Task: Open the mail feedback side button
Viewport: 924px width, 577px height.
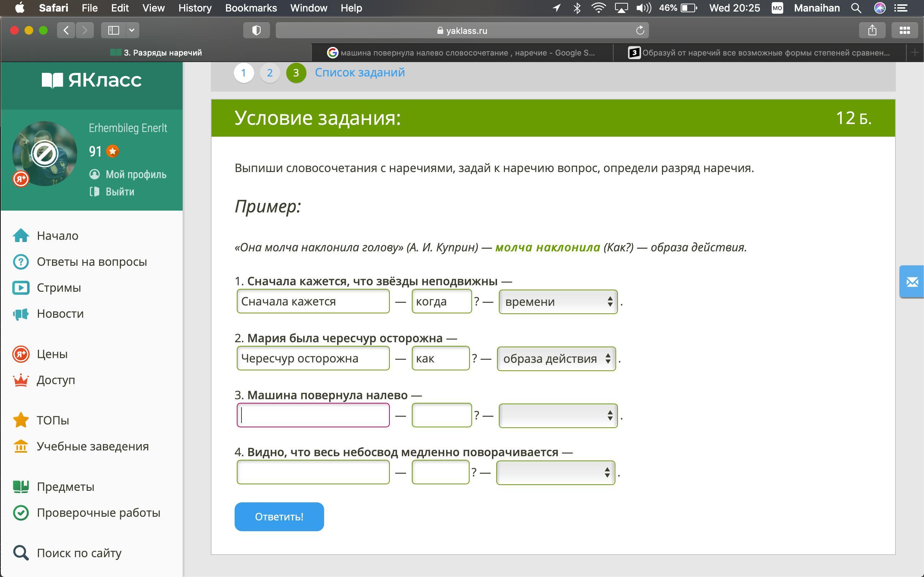Action: tap(912, 282)
